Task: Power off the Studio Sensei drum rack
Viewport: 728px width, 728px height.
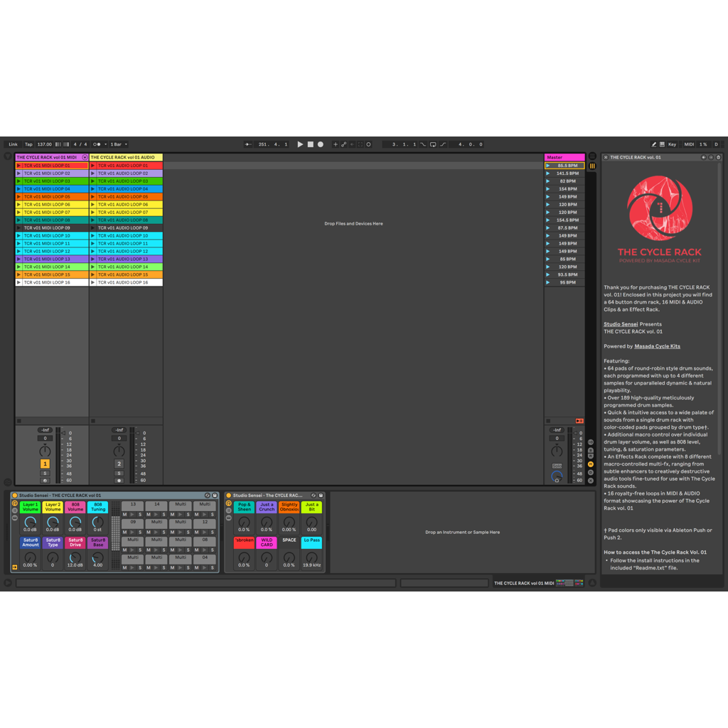Action: 14,495
